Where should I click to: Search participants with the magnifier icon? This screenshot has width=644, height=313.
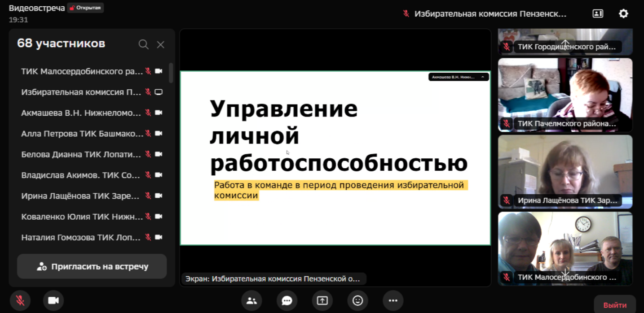(143, 44)
